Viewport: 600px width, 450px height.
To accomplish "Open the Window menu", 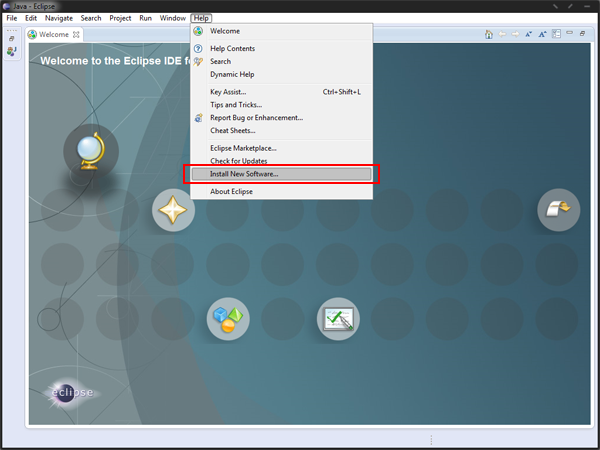I will [173, 18].
